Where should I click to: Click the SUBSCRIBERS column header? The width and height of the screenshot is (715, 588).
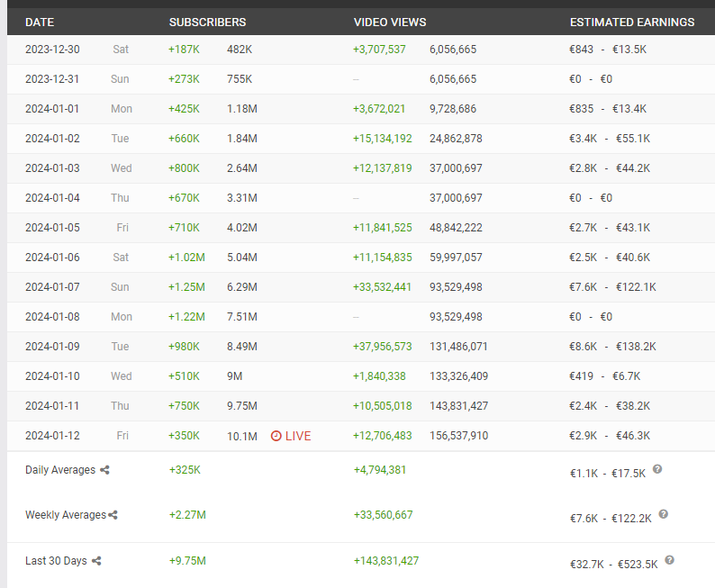click(207, 23)
